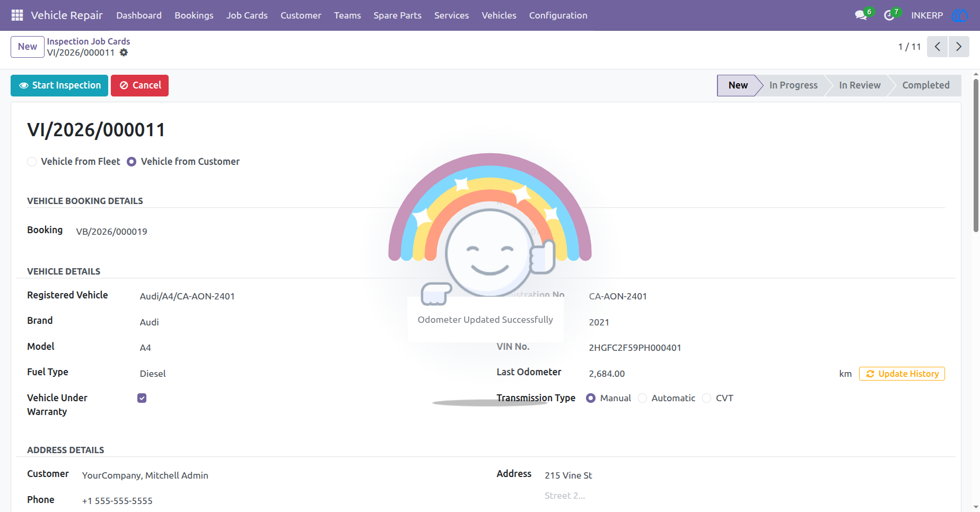Viewport: 980px width, 512px height.
Task: Click the Vehicle Repair app title
Action: [67, 15]
